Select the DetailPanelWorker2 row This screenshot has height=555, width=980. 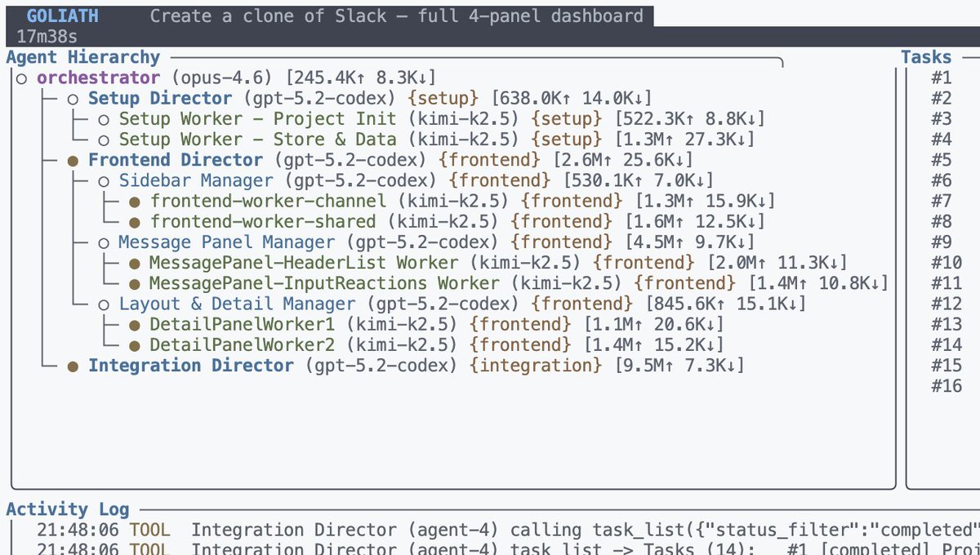[426, 345]
